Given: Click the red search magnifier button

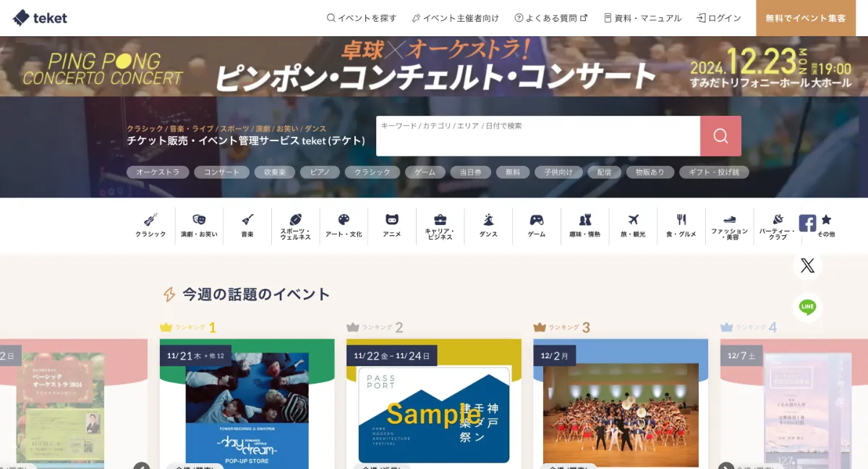Looking at the screenshot, I should (x=720, y=136).
